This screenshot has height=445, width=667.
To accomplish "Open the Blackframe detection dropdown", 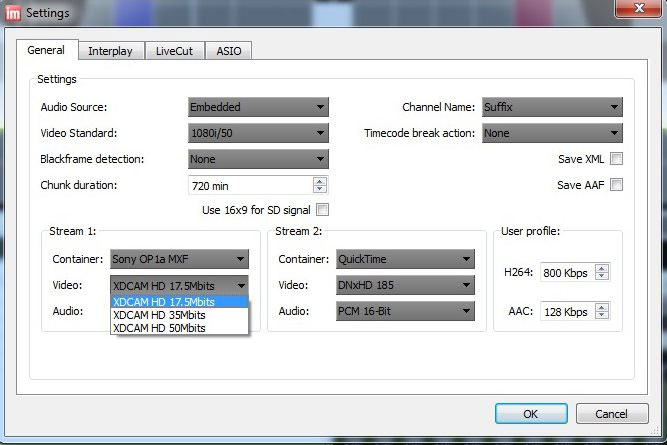I will click(258, 159).
